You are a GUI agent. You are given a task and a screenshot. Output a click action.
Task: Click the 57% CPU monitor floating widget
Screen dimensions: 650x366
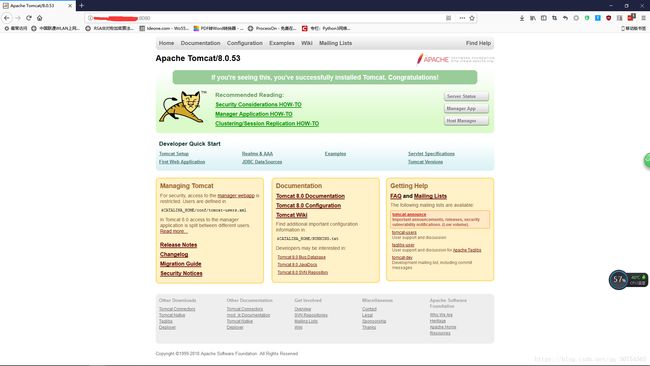pyautogui.click(x=628, y=279)
